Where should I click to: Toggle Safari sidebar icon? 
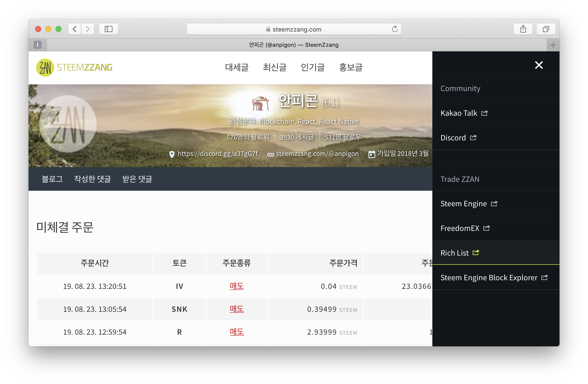tap(109, 29)
